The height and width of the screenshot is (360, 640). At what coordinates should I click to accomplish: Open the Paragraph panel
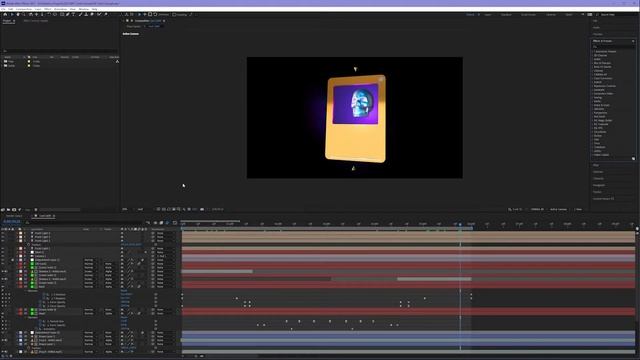(599, 185)
